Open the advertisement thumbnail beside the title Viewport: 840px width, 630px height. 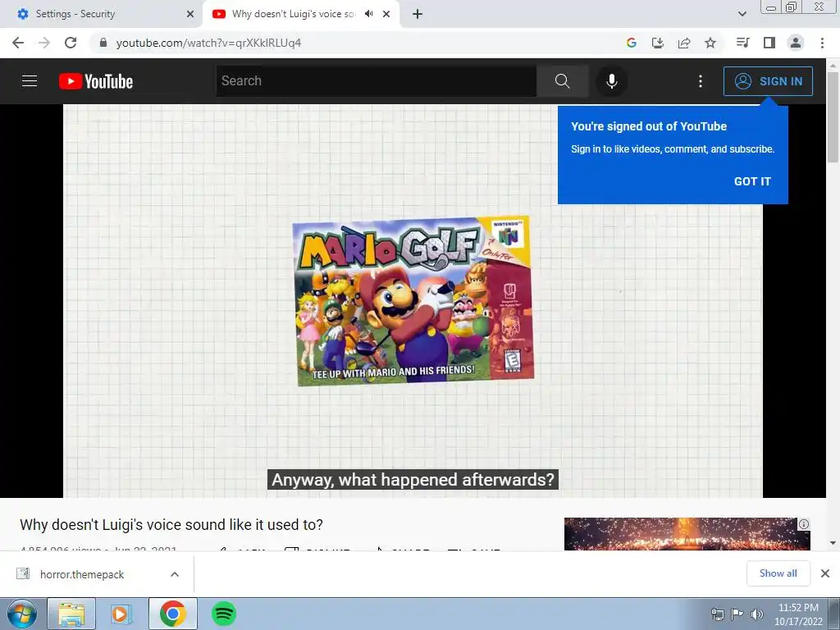687,533
